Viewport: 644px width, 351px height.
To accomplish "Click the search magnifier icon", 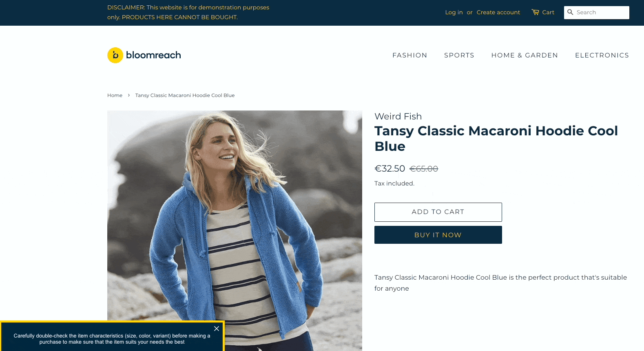I will [x=570, y=12].
